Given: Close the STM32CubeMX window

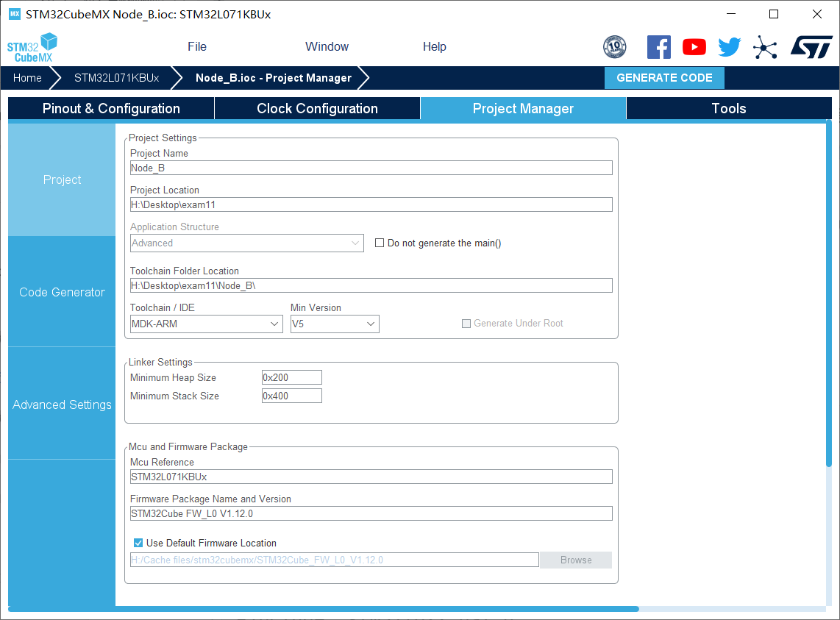Looking at the screenshot, I should coord(817,14).
